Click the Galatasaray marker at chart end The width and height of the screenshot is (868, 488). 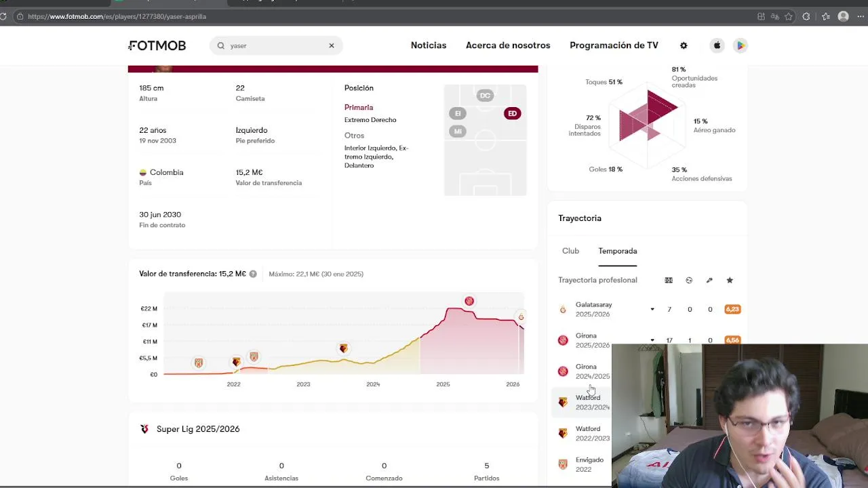[521, 317]
